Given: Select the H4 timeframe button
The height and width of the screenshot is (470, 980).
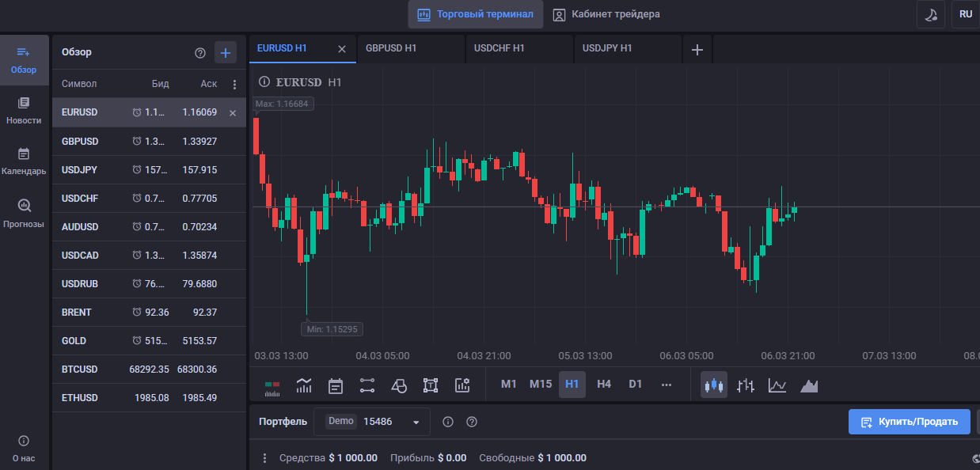Looking at the screenshot, I should coord(604,385).
